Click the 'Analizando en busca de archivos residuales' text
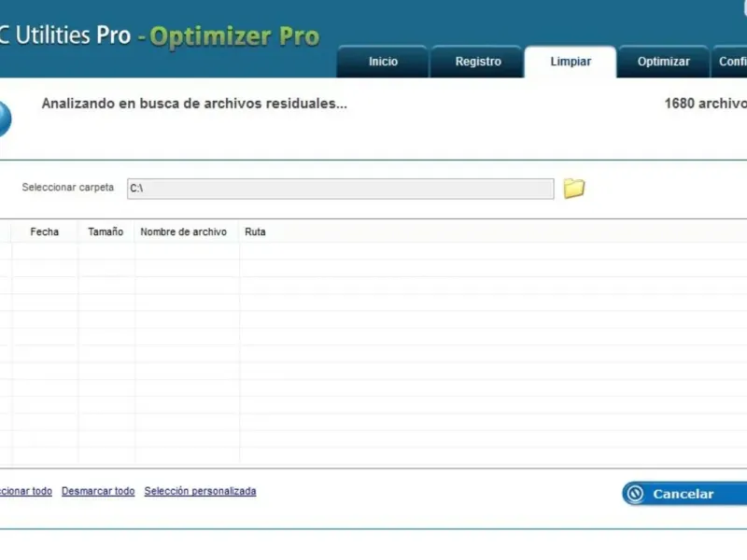This screenshot has width=747, height=560. pos(194,104)
